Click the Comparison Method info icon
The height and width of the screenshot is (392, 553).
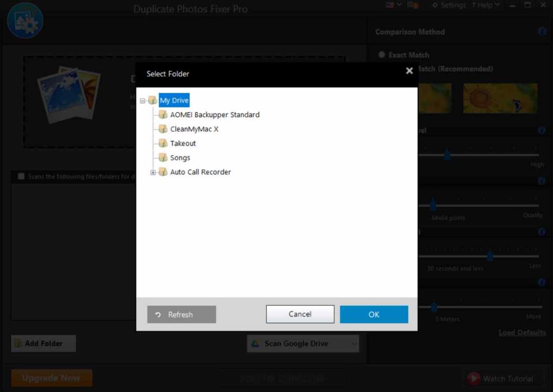coord(542,31)
